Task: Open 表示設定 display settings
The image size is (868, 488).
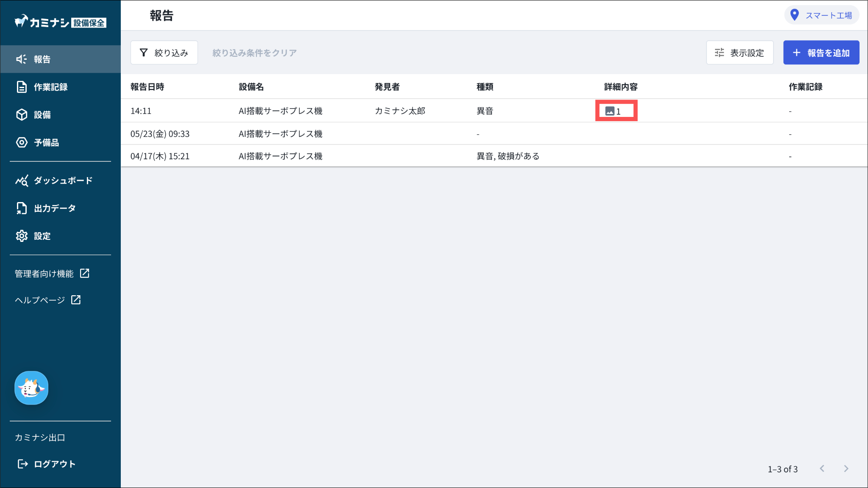Action: pos(740,53)
